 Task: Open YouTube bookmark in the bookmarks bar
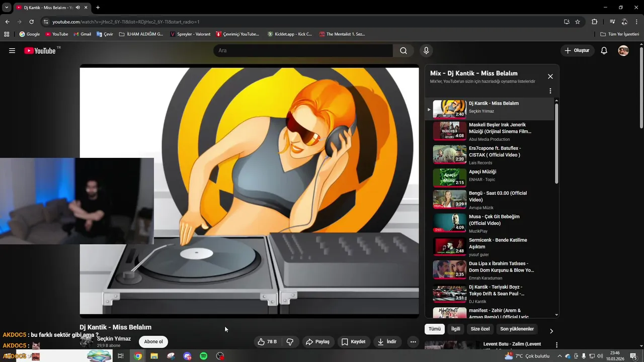pos(56,34)
